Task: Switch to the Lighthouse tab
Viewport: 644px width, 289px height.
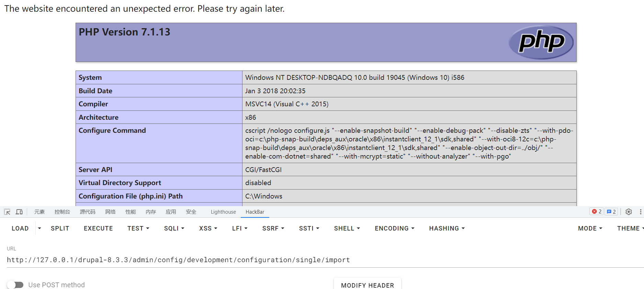Action: pyautogui.click(x=223, y=212)
